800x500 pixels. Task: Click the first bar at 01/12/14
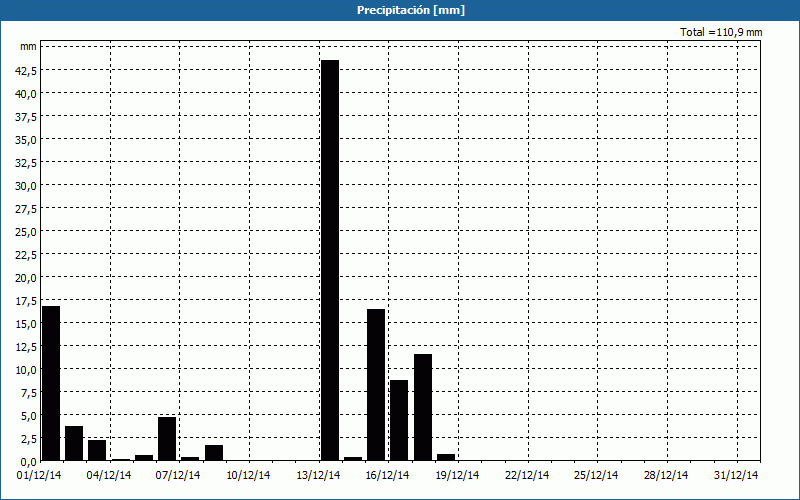pos(51,383)
